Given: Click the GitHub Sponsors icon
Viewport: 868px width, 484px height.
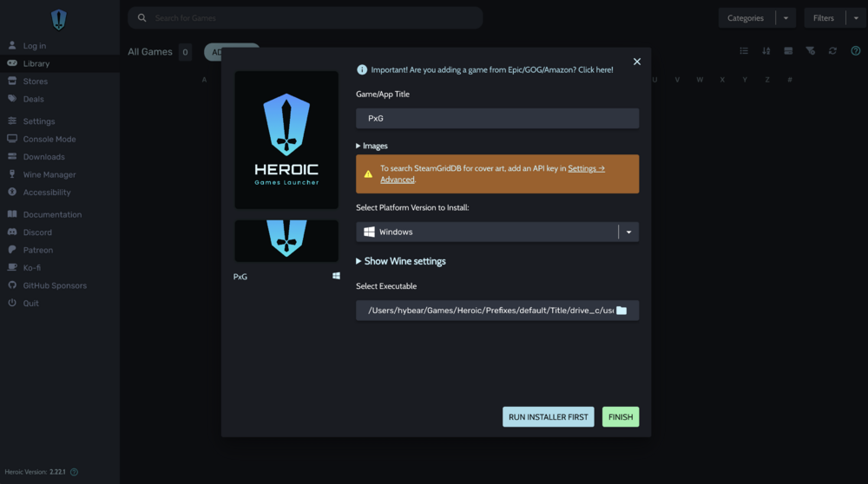Looking at the screenshot, I should pyautogui.click(x=12, y=285).
